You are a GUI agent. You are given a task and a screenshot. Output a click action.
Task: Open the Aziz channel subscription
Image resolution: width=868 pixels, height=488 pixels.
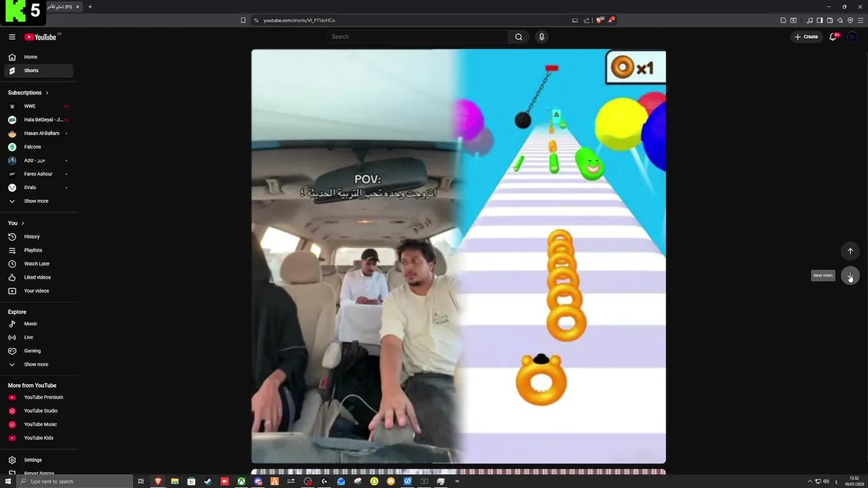tap(39, 160)
